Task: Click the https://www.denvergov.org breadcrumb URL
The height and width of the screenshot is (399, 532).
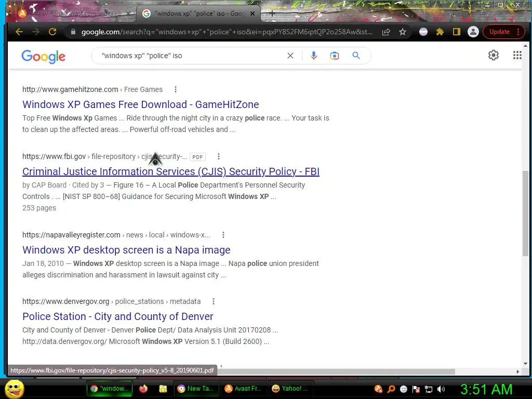Action: tap(66, 301)
